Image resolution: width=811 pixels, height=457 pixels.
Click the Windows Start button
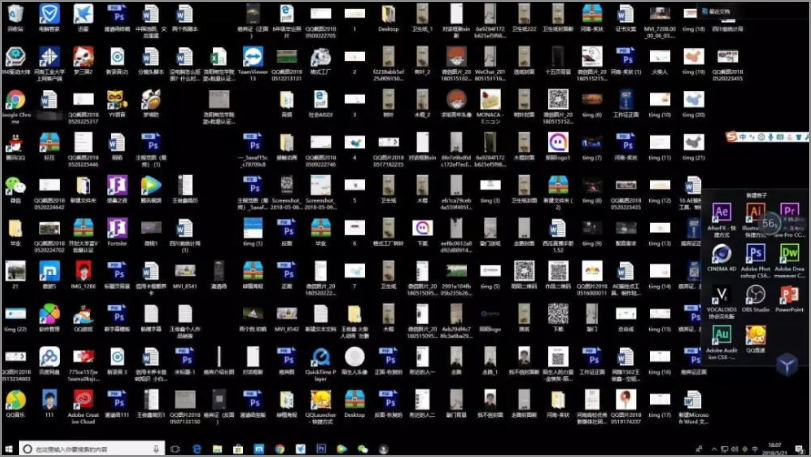(x=10, y=449)
